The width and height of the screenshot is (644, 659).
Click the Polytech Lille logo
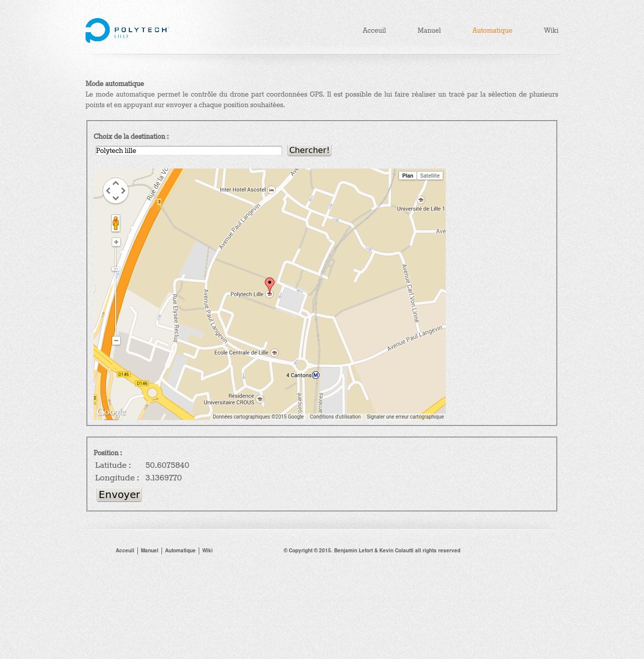126,30
